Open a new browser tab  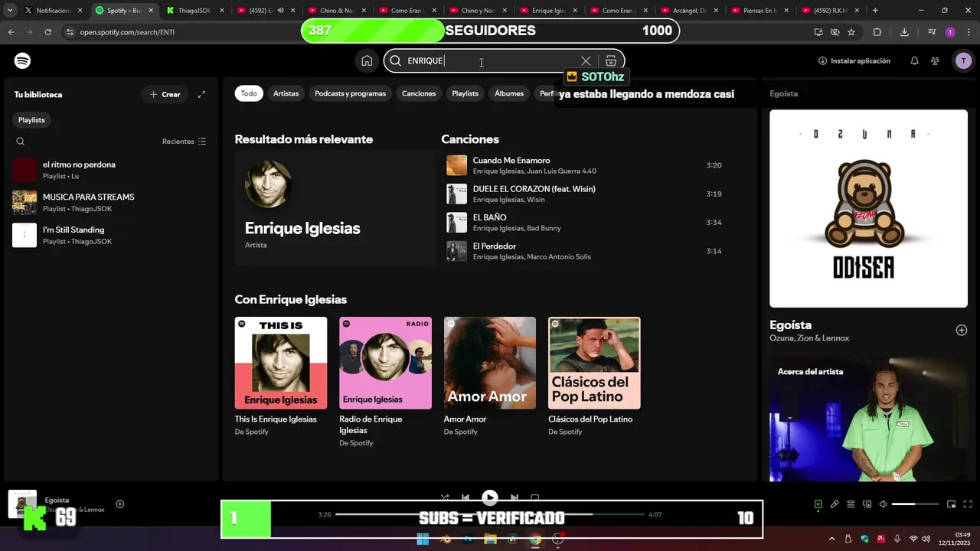[875, 11]
